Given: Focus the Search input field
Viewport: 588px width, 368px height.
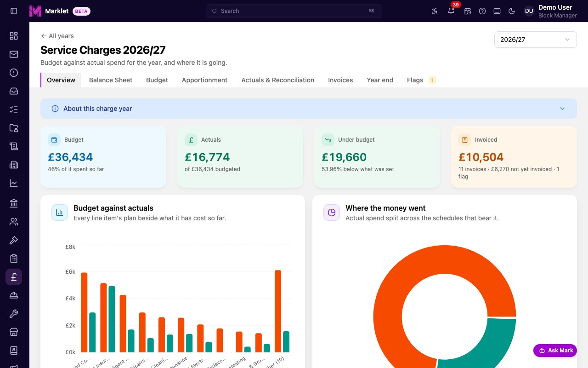Looking at the screenshot, I should 294,11.
